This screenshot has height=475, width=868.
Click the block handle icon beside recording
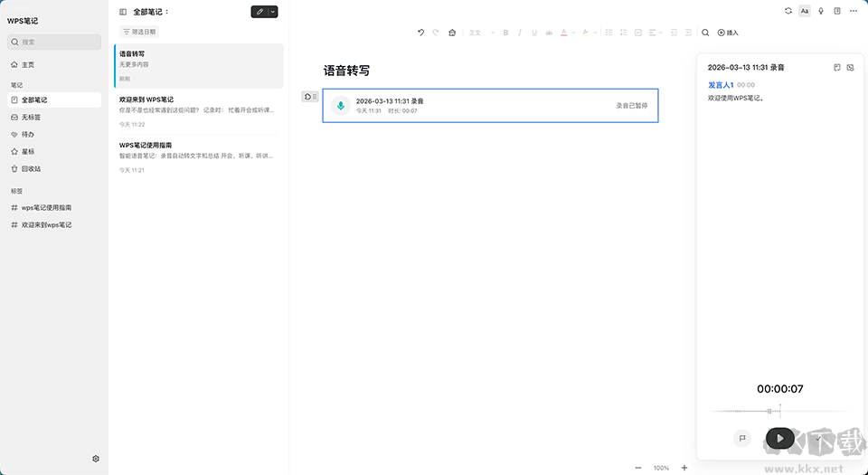pyautogui.click(x=309, y=96)
